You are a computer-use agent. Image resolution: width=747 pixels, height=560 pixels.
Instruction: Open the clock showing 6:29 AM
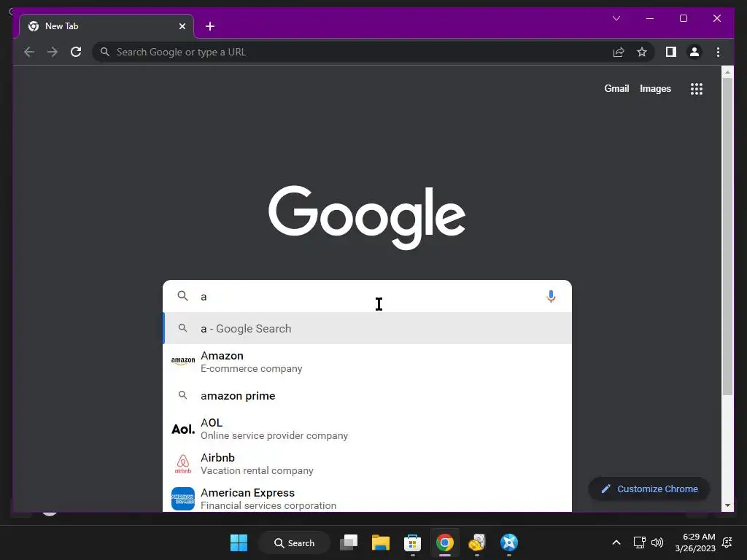click(695, 542)
